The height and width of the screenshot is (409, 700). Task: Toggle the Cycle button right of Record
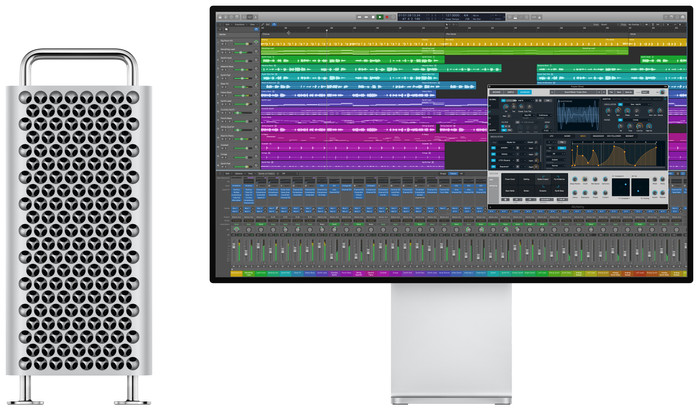393,17
